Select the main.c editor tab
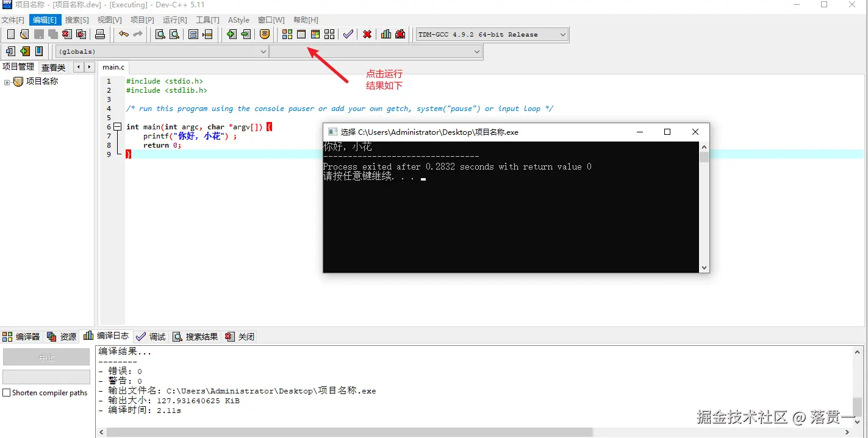This screenshot has height=438, width=868. click(x=113, y=67)
